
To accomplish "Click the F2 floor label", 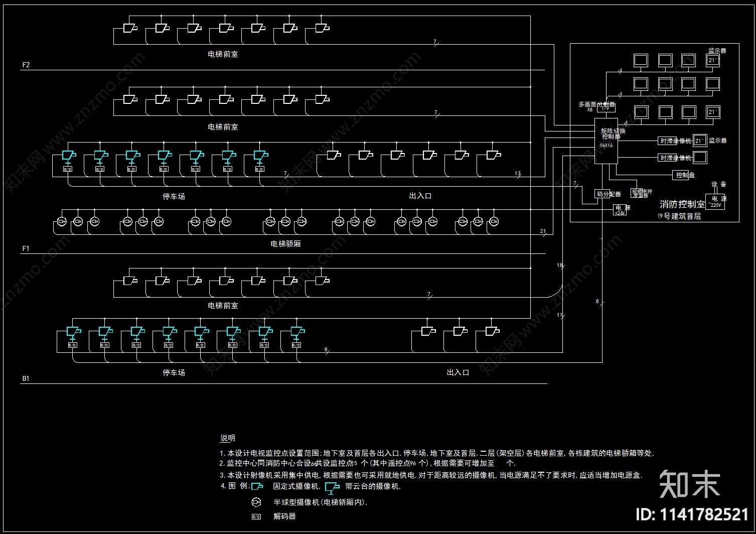I will tap(26, 65).
